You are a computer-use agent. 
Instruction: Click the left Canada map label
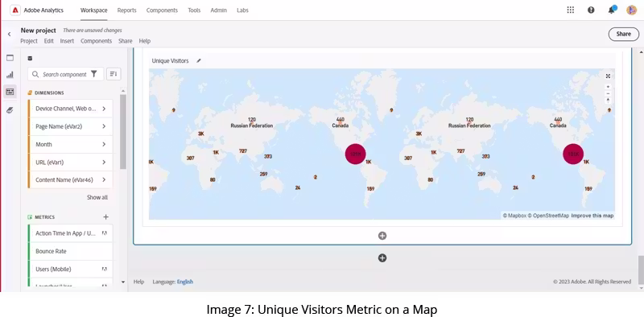(340, 126)
